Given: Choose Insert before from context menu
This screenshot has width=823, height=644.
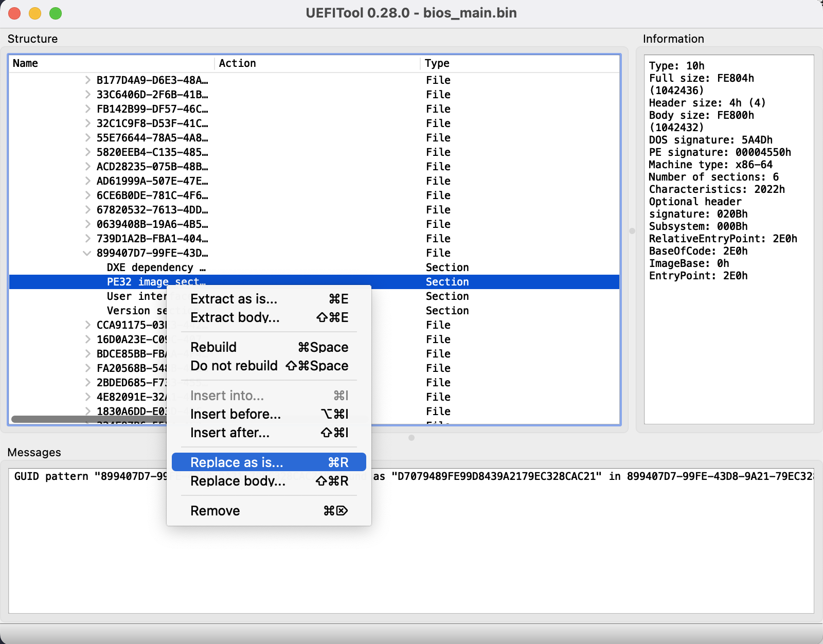Looking at the screenshot, I should (x=269, y=414).
